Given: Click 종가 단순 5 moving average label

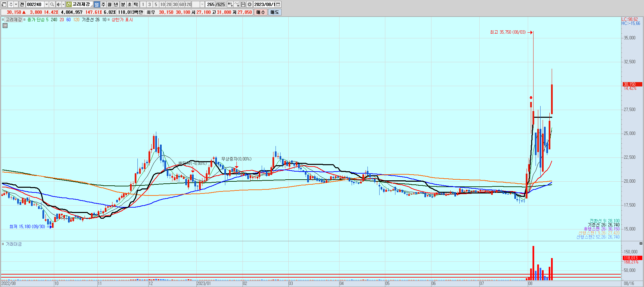Looking at the screenshot, I should point(37,20).
